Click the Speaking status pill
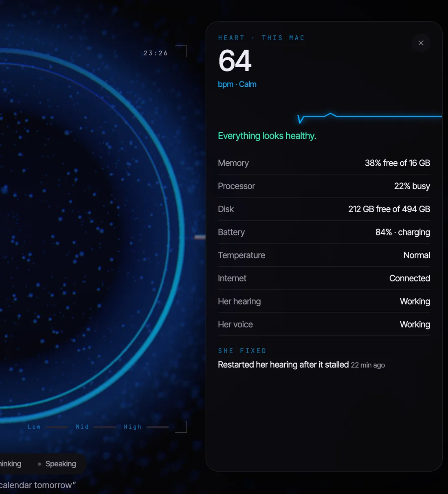 (57, 464)
